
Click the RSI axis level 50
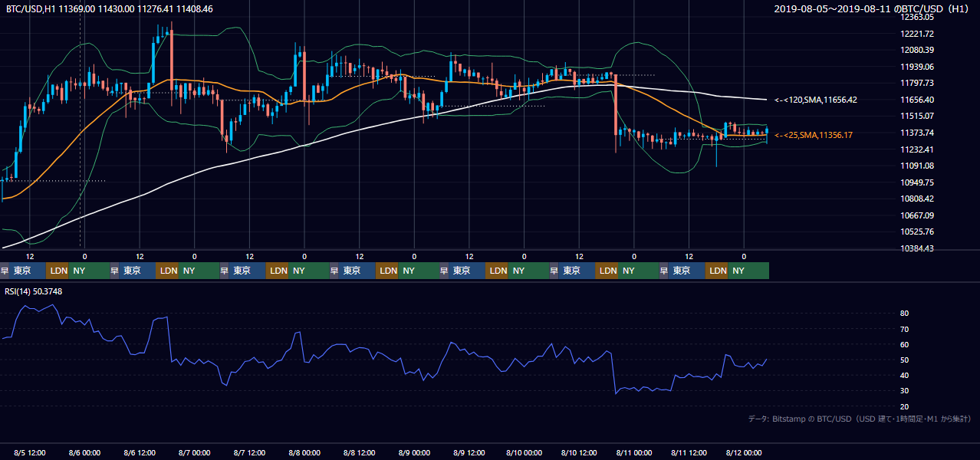(905, 360)
